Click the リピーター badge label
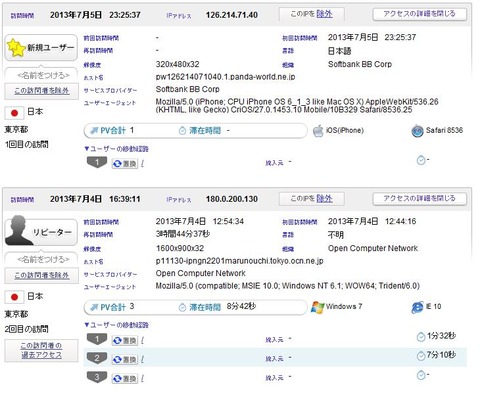 pyautogui.click(x=52, y=232)
